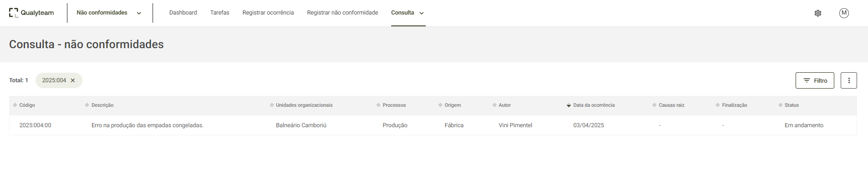Go to the Dashboard tab
The width and height of the screenshot is (868, 189).
[x=183, y=13]
